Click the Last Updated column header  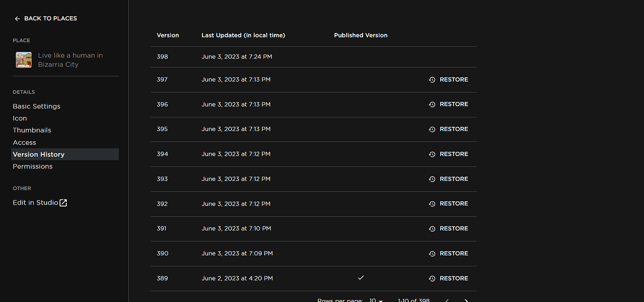coord(243,35)
